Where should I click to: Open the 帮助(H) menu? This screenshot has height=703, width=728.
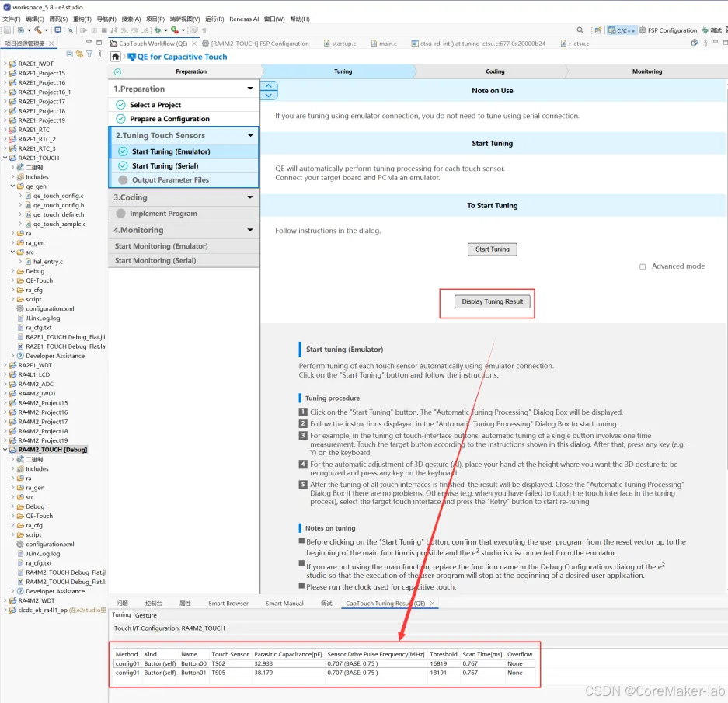pyautogui.click(x=299, y=19)
